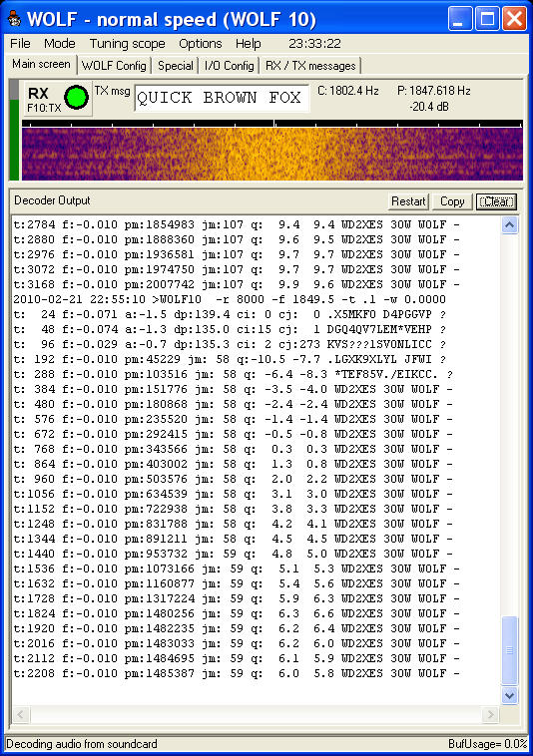533x756 pixels.
Task: Click 'Decoding audio from soundcard' status text
Action: pos(82,744)
